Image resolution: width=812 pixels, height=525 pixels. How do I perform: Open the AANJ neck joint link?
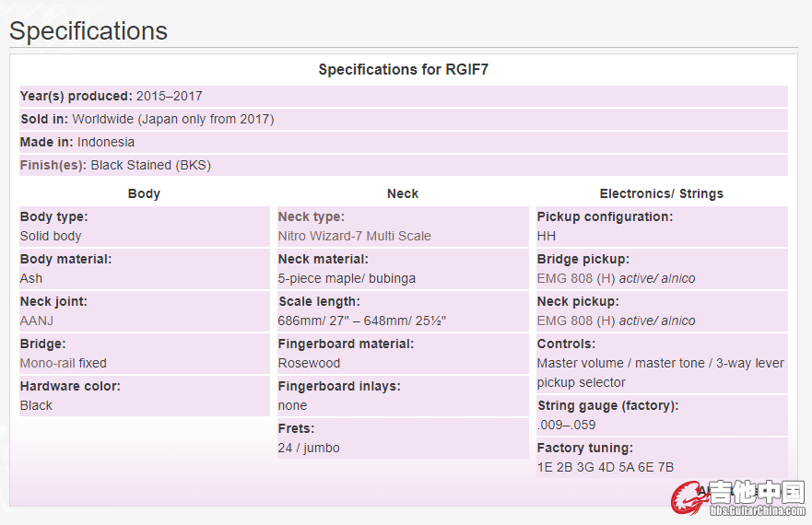[x=37, y=321]
